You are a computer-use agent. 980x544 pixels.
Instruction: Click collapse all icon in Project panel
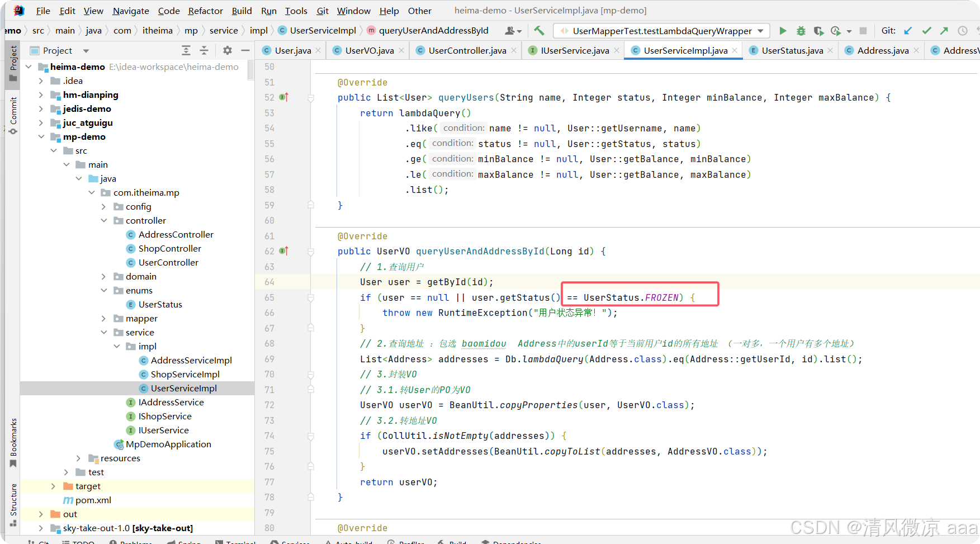(x=204, y=50)
